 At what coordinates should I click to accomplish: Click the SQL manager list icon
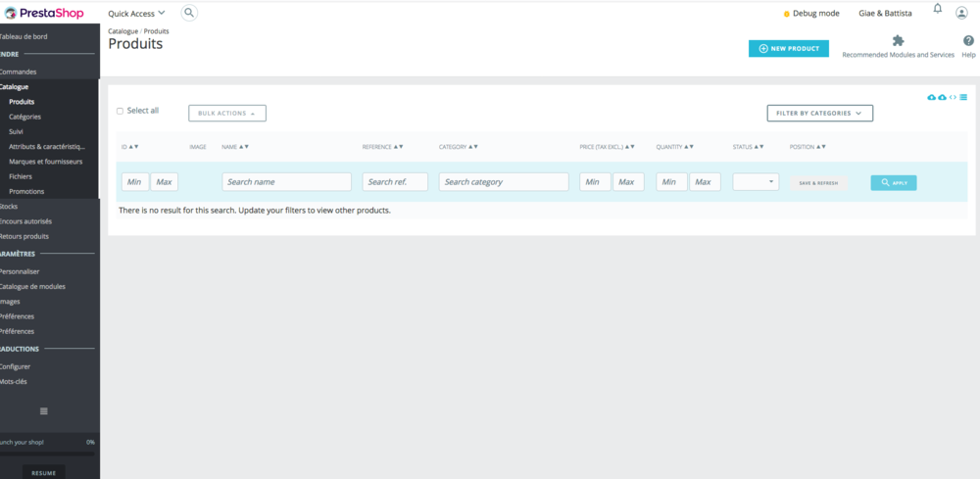click(963, 97)
